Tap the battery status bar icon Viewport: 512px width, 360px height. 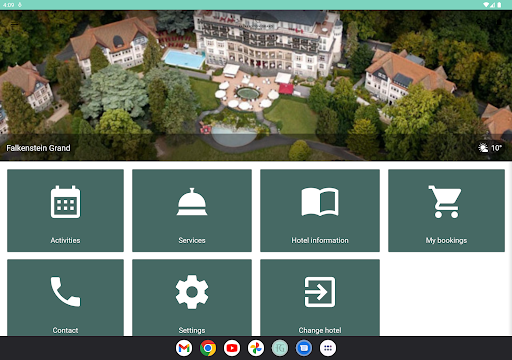499,5
